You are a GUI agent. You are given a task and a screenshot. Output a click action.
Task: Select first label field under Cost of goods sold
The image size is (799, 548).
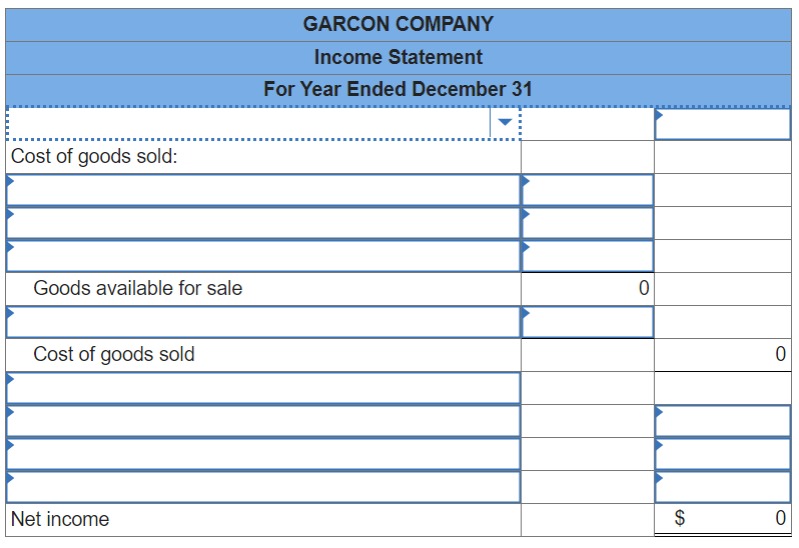[263, 190]
